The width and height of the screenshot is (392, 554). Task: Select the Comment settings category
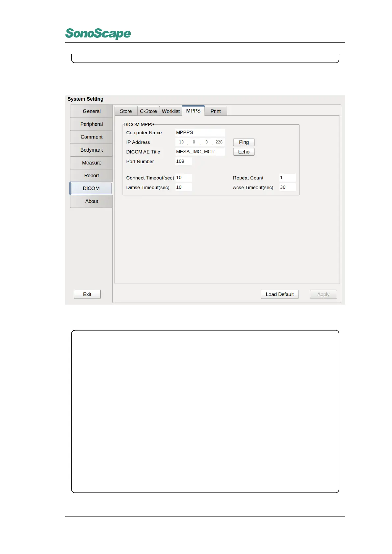(91, 137)
